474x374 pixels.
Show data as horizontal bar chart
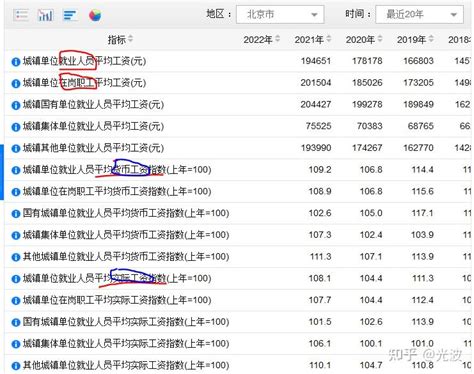pos(70,15)
